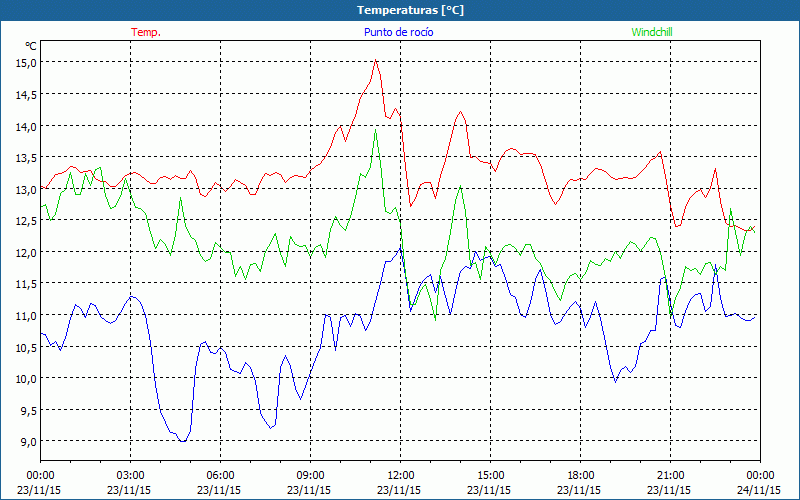The image size is (800, 500).
Task: Select the red 'Temp.' legend label
Action: pyautogui.click(x=146, y=32)
